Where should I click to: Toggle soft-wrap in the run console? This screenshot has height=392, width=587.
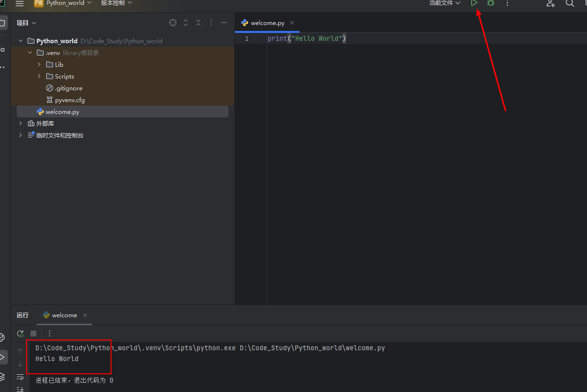click(x=20, y=377)
